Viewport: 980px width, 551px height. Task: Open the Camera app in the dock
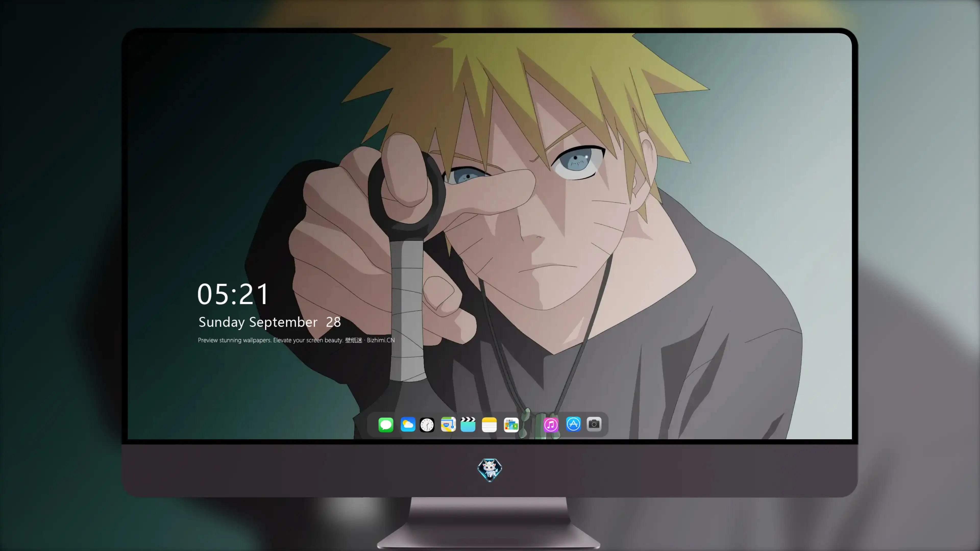[x=594, y=424]
